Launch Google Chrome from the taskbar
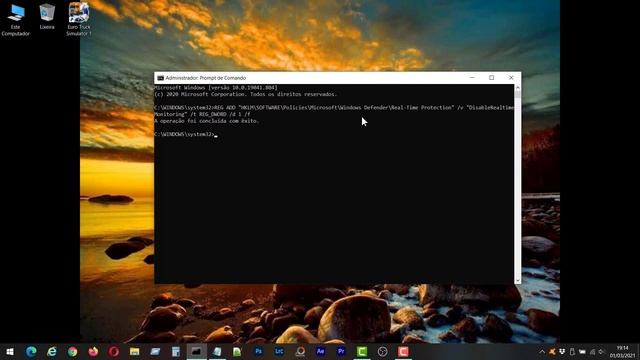The height and width of the screenshot is (360, 640). tap(73, 351)
